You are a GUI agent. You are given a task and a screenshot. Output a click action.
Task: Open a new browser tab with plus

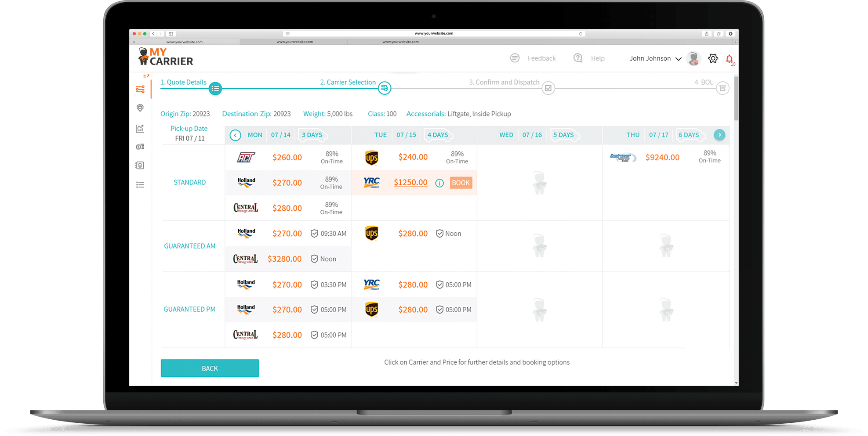click(735, 42)
